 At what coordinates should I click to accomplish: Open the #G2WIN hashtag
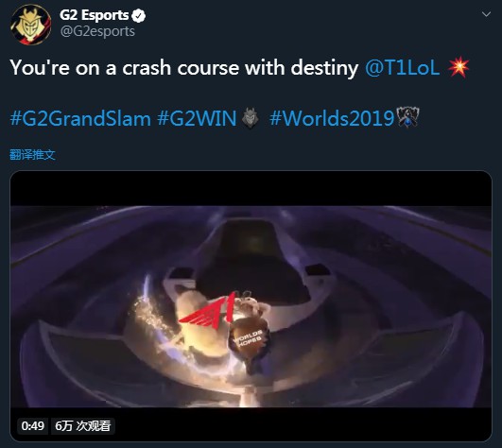[x=197, y=118]
